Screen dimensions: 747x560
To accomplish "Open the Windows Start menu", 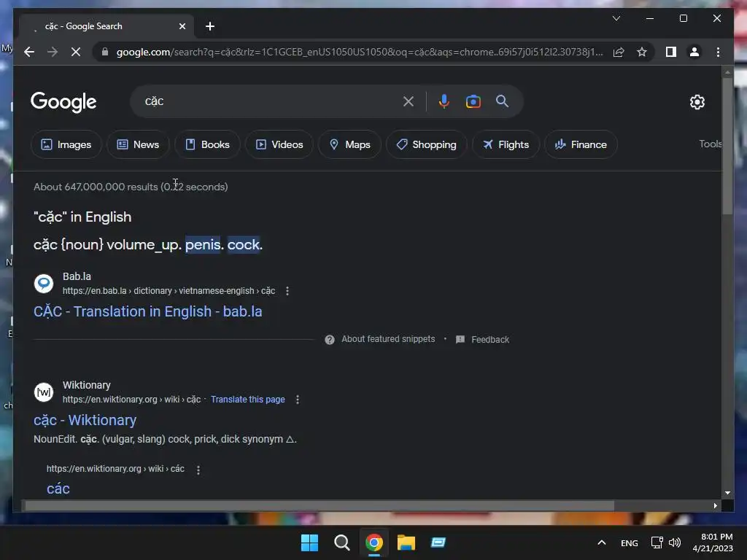I will coord(309,542).
